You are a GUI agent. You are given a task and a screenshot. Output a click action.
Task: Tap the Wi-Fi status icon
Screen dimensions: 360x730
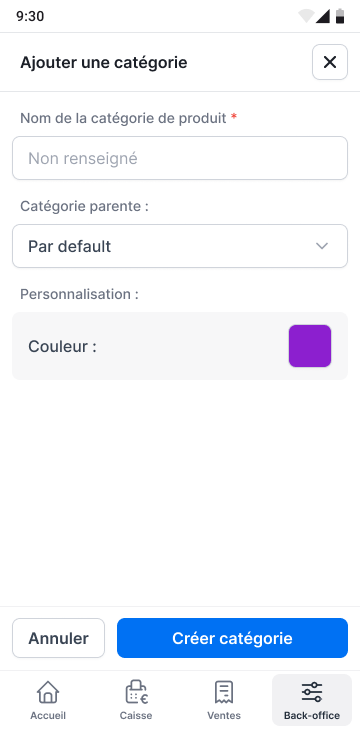[x=306, y=16]
